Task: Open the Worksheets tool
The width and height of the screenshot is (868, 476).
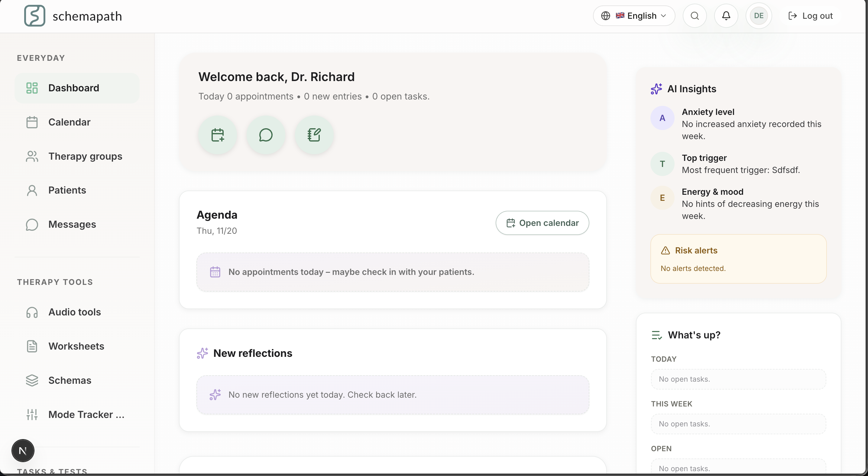Action: pos(76,346)
